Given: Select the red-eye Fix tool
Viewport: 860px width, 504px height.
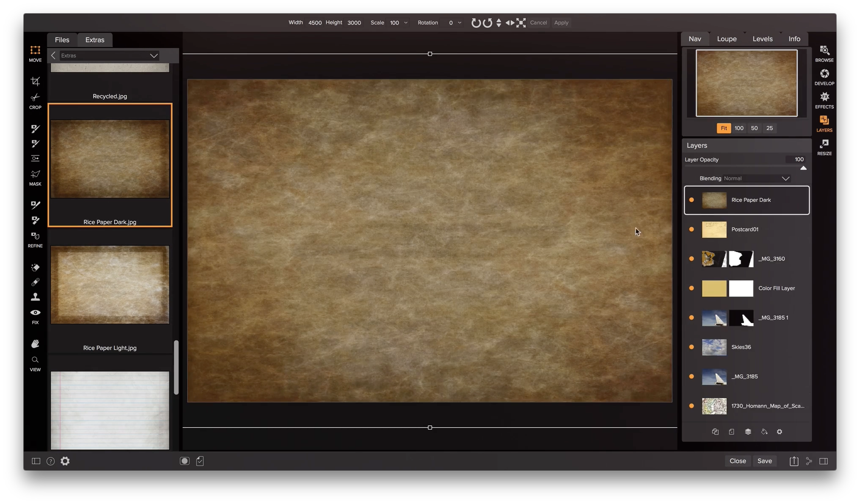Looking at the screenshot, I should [35, 312].
